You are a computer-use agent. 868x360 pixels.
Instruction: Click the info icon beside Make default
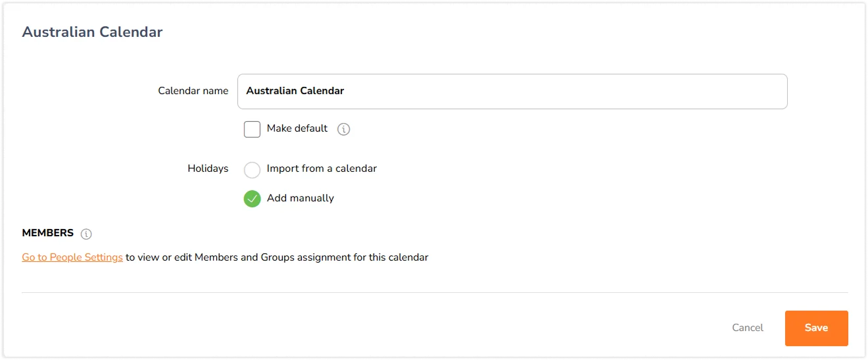pyautogui.click(x=343, y=129)
